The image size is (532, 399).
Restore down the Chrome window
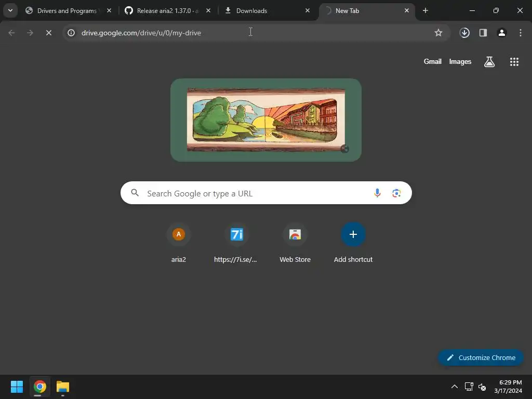(496, 10)
